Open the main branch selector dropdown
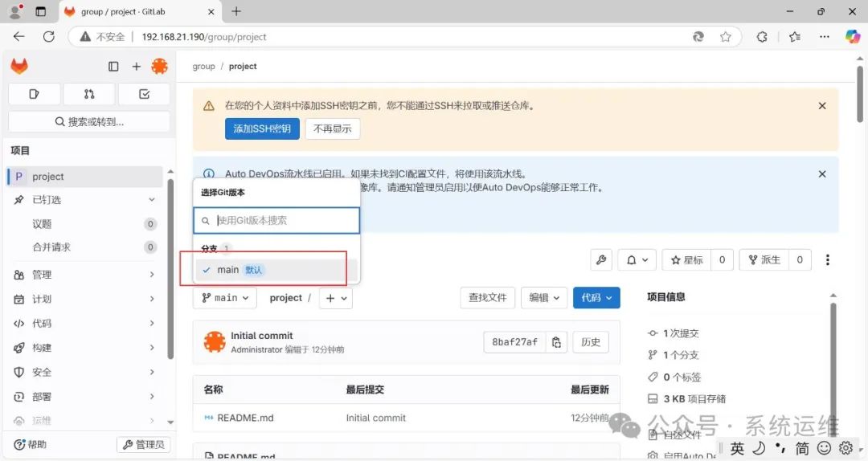The width and height of the screenshot is (868, 461). (x=225, y=298)
